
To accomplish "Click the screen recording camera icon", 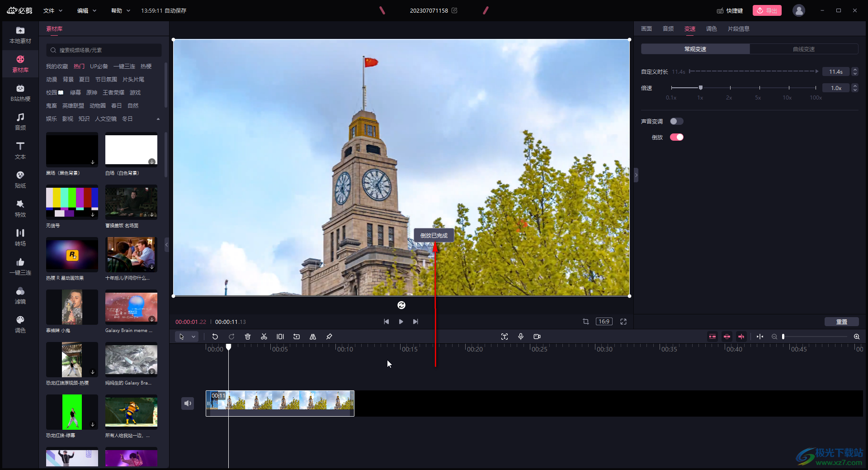I will 537,337.
